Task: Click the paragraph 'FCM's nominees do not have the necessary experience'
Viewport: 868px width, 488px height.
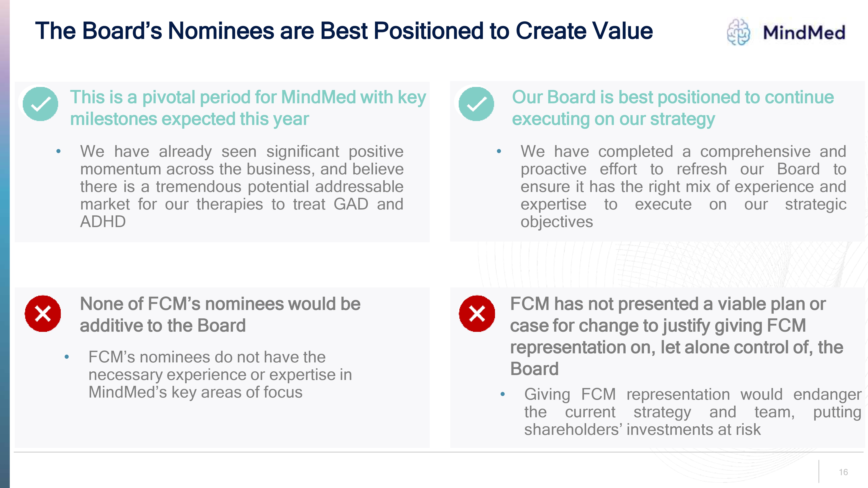Action: (x=220, y=375)
